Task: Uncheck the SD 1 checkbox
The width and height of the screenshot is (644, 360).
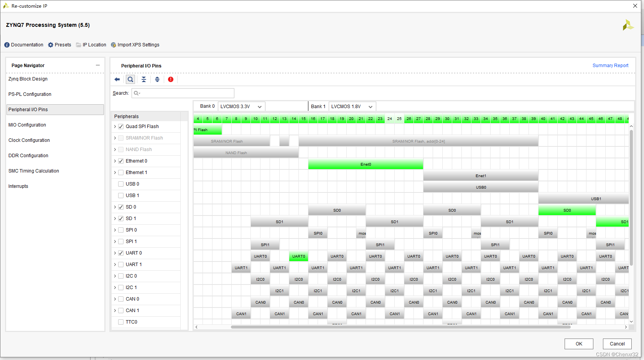Action: point(121,219)
